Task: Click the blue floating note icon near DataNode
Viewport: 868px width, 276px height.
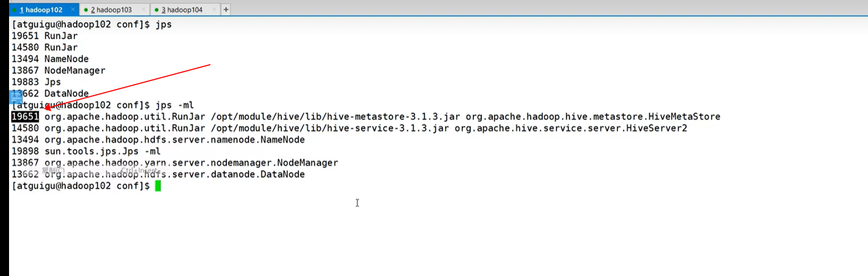Action: (16, 97)
